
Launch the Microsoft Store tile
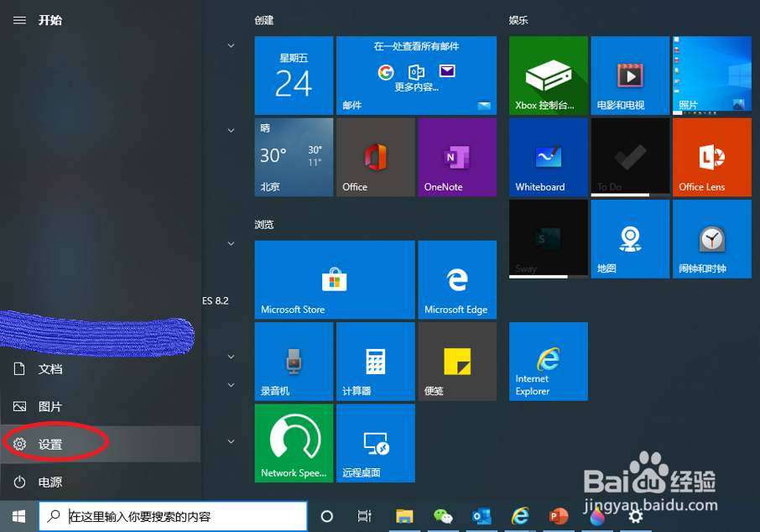coord(335,279)
